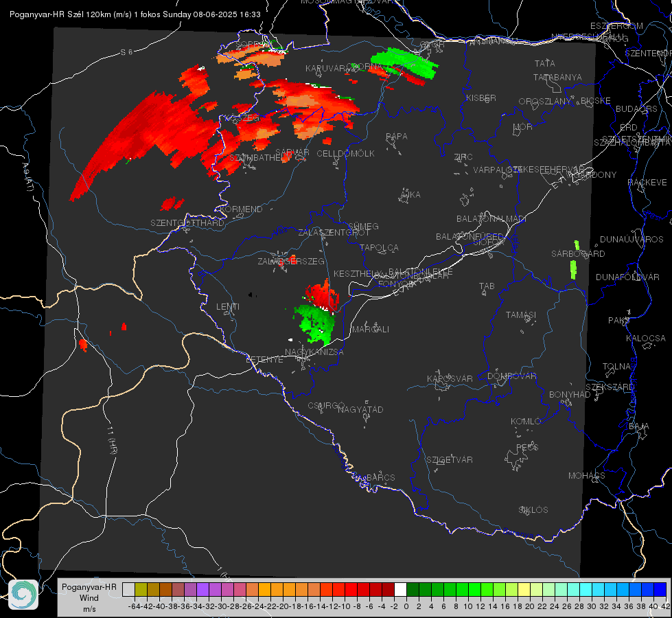Viewport: 672px width, 618px height.
Task: Click the BONYHÁD town label
Action: [570, 394]
